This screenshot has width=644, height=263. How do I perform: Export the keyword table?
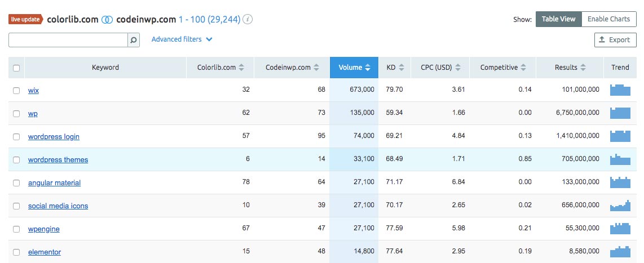pyautogui.click(x=615, y=40)
